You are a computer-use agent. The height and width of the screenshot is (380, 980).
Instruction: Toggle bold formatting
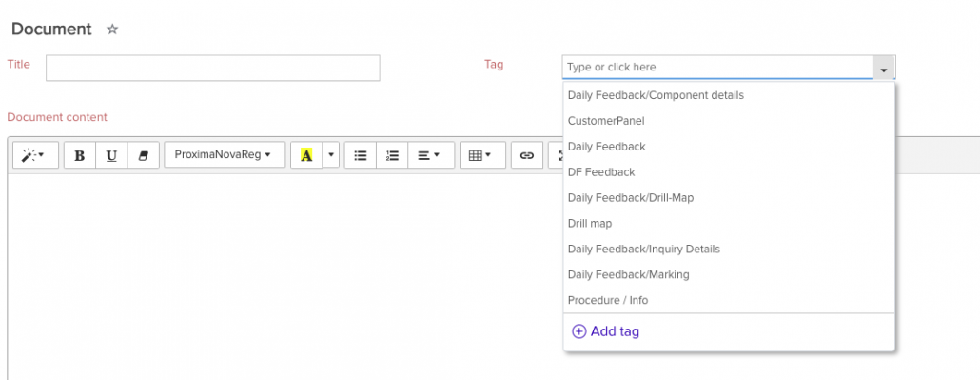coord(80,155)
